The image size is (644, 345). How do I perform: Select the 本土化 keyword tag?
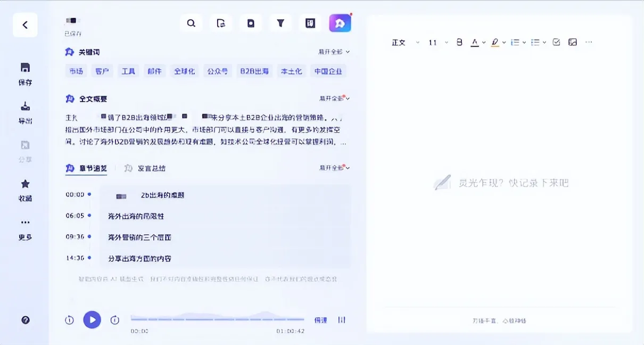[291, 71]
